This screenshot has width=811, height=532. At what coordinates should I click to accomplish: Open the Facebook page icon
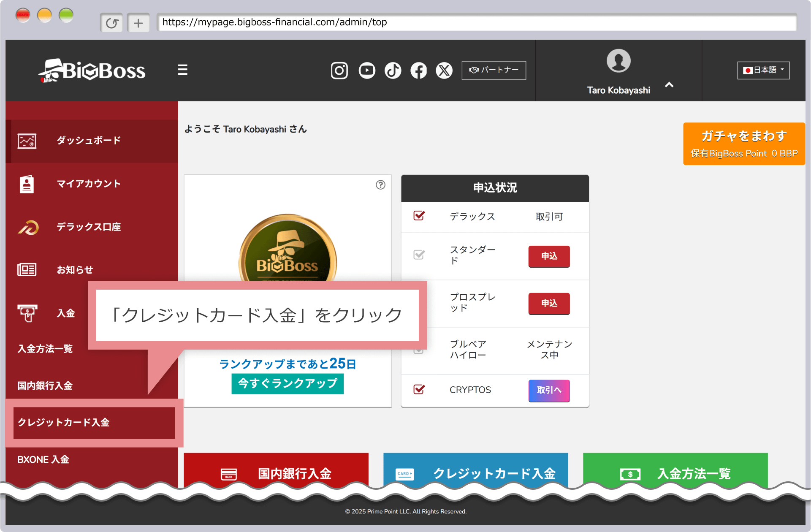418,71
